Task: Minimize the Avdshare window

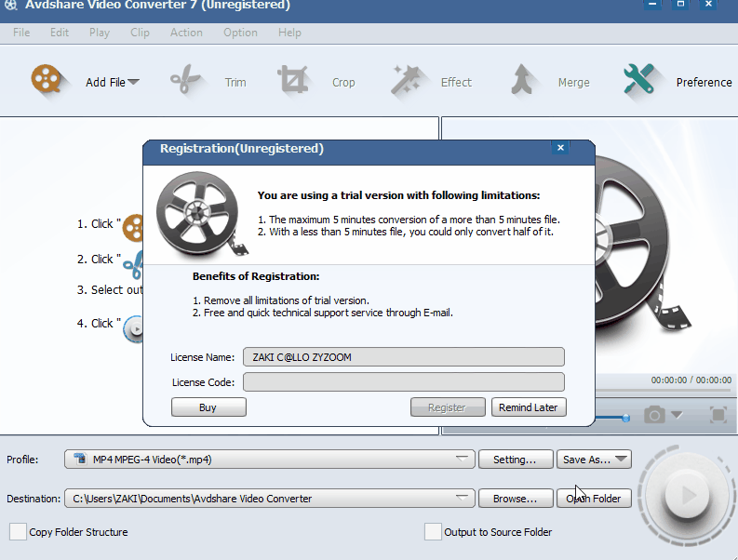Action: pos(652,5)
